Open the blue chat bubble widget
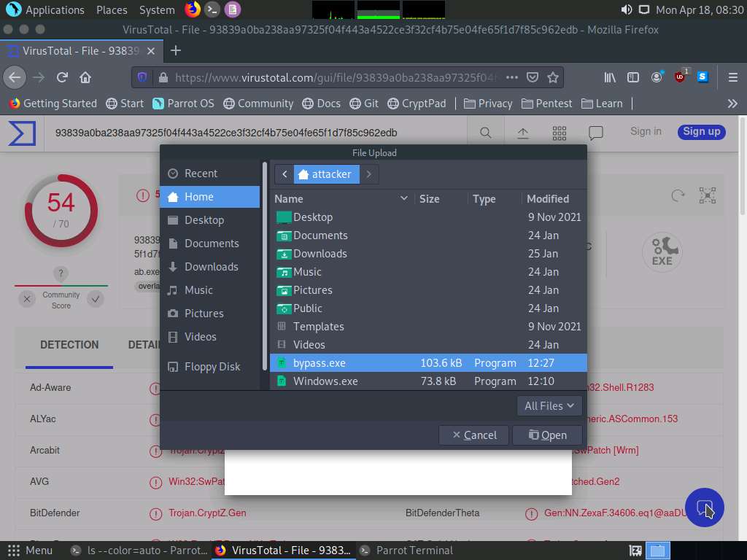The width and height of the screenshot is (747, 560). click(x=704, y=507)
